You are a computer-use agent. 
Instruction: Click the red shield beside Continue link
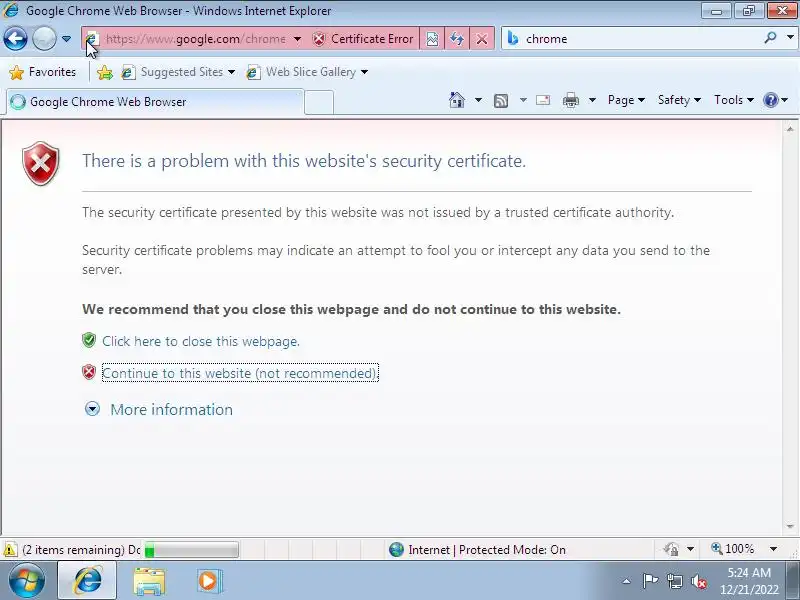pos(89,372)
